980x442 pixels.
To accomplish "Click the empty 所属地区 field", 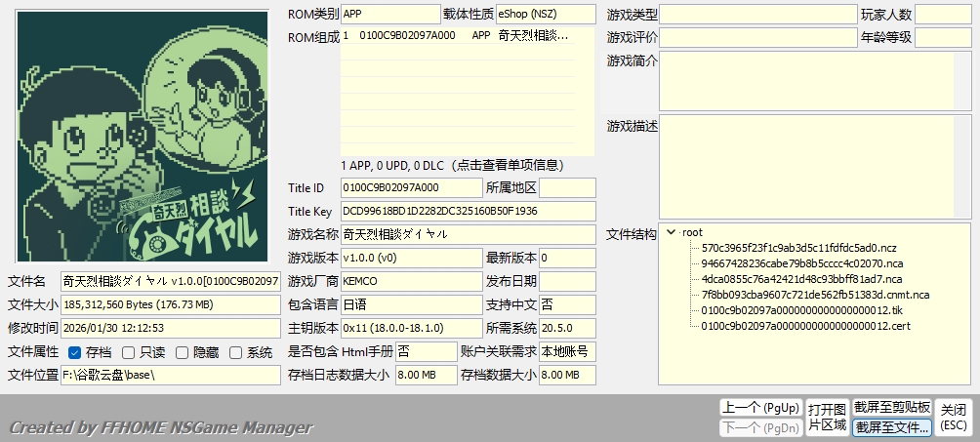I will tap(567, 187).
